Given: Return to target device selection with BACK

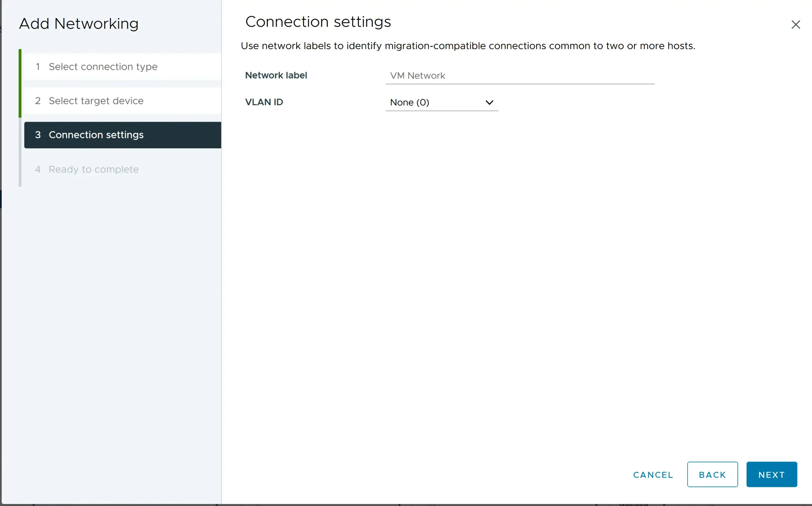Looking at the screenshot, I should click(712, 474).
